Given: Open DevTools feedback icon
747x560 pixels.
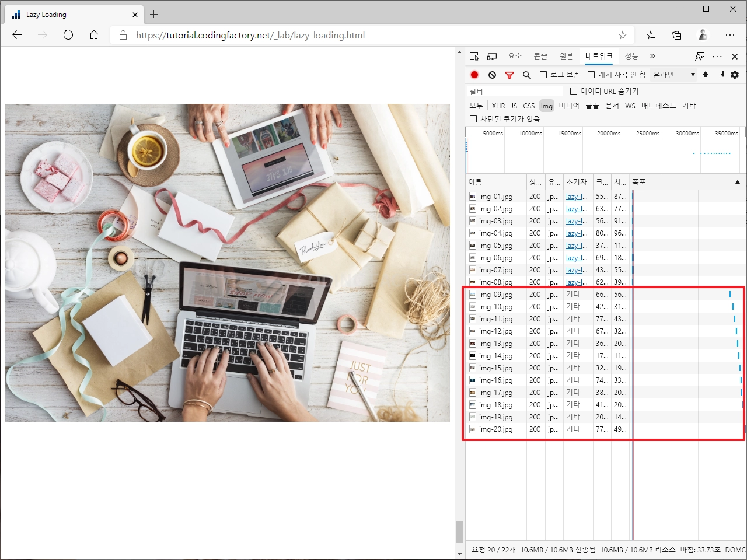Looking at the screenshot, I should click(x=700, y=57).
